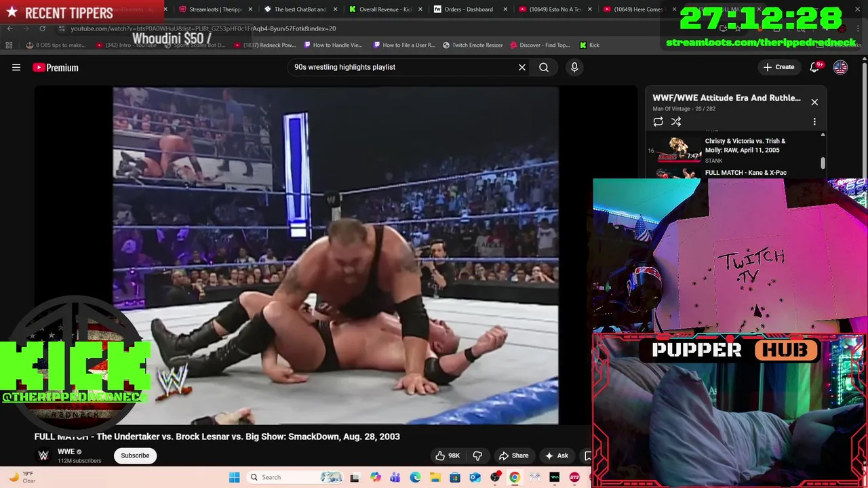868x488 pixels.
Task: Open Task View on taskbar
Action: 354,477
